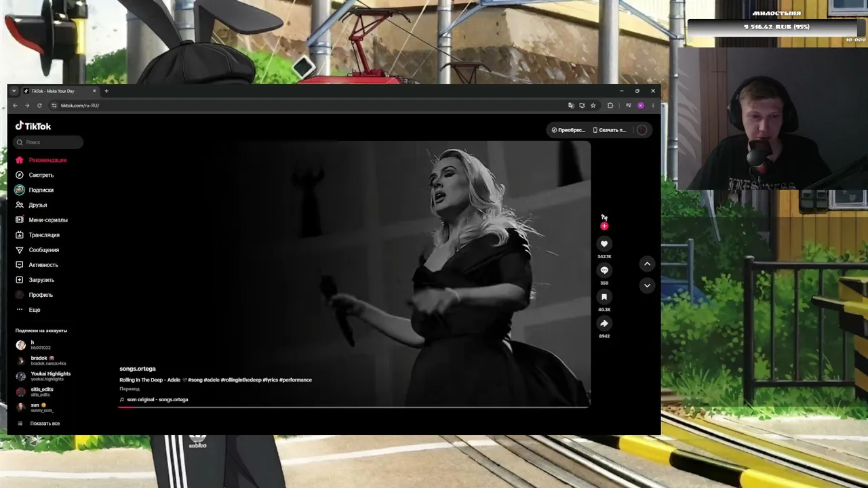Go back in the browser
This screenshot has width=868, height=488.
(15, 106)
